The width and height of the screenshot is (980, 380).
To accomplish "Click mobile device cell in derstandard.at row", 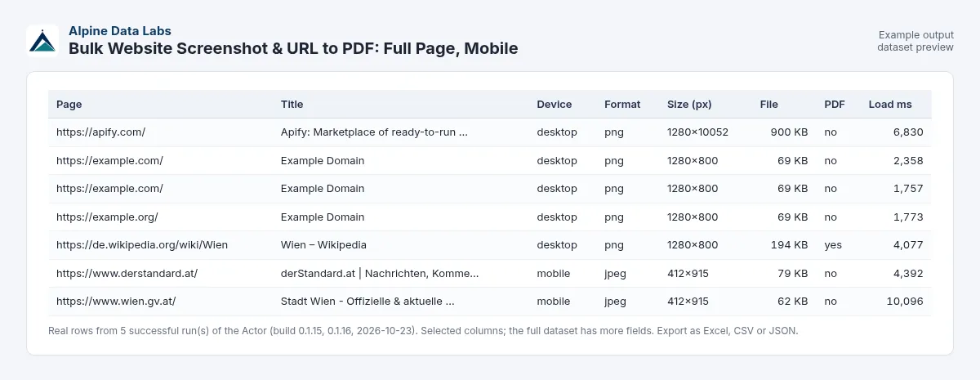I will tap(554, 274).
